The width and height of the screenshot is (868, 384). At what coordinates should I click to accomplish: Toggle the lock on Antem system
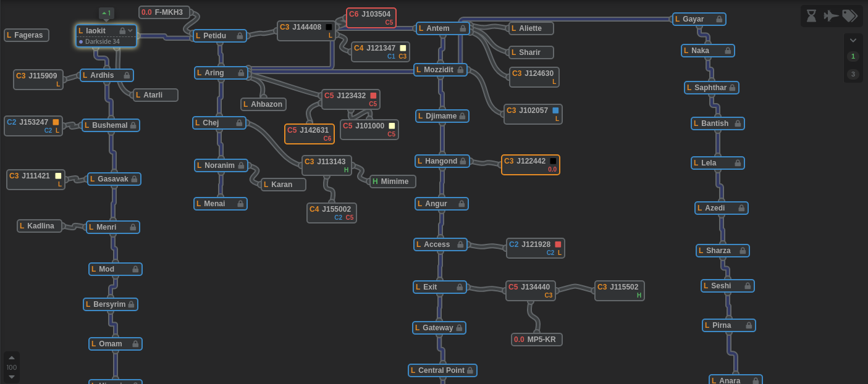[x=463, y=28]
